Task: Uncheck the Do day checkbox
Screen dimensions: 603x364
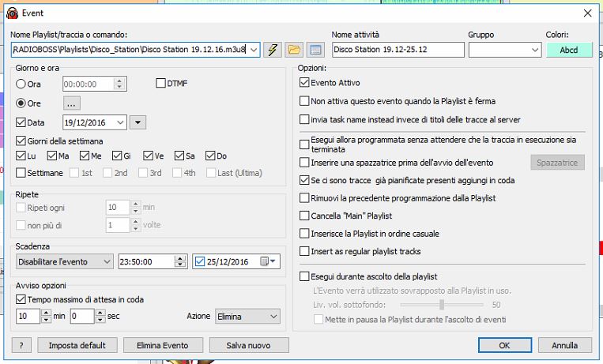Action: point(210,156)
